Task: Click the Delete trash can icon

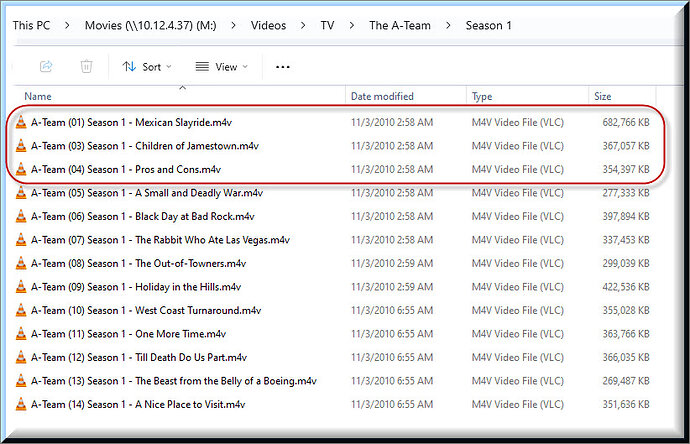Action: pyautogui.click(x=86, y=66)
